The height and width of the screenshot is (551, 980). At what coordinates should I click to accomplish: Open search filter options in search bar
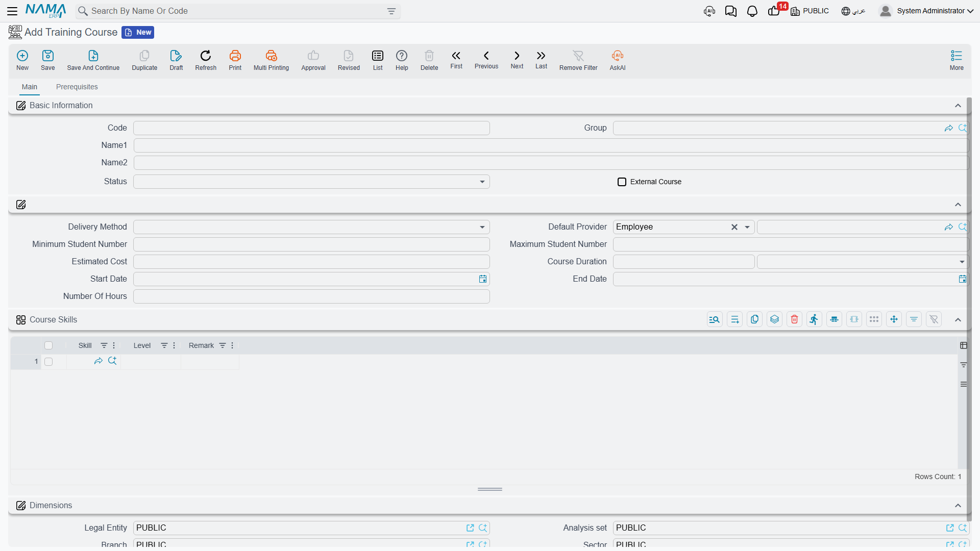(391, 11)
